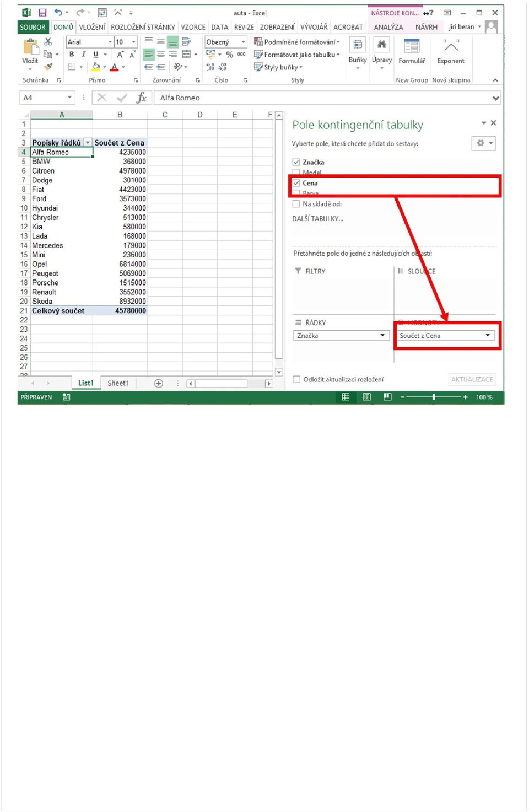Enable Odložit aktualizaci rozložení checkbox
This screenshot has height=812, width=529.
(x=296, y=379)
